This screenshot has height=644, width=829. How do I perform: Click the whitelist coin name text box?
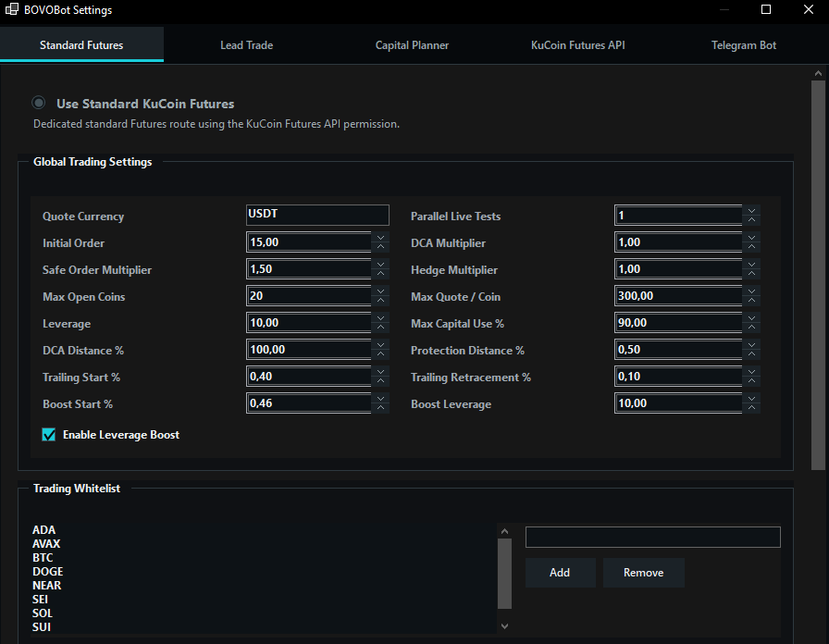click(653, 538)
